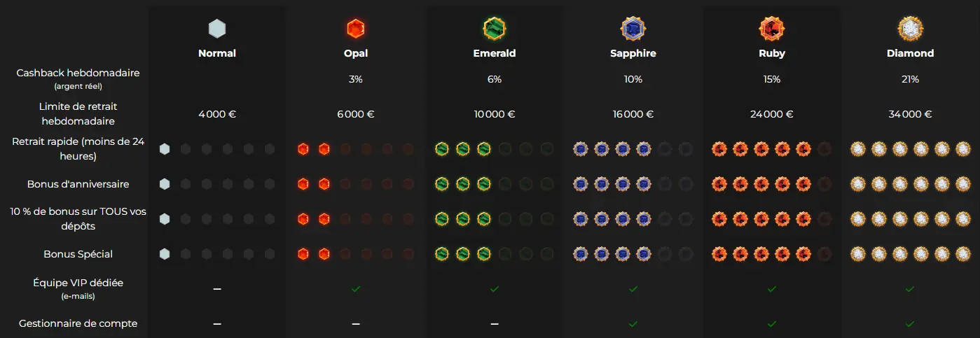The width and height of the screenshot is (980, 338).
Task: Click the 21% Diamond cashback value
Action: [x=910, y=80]
